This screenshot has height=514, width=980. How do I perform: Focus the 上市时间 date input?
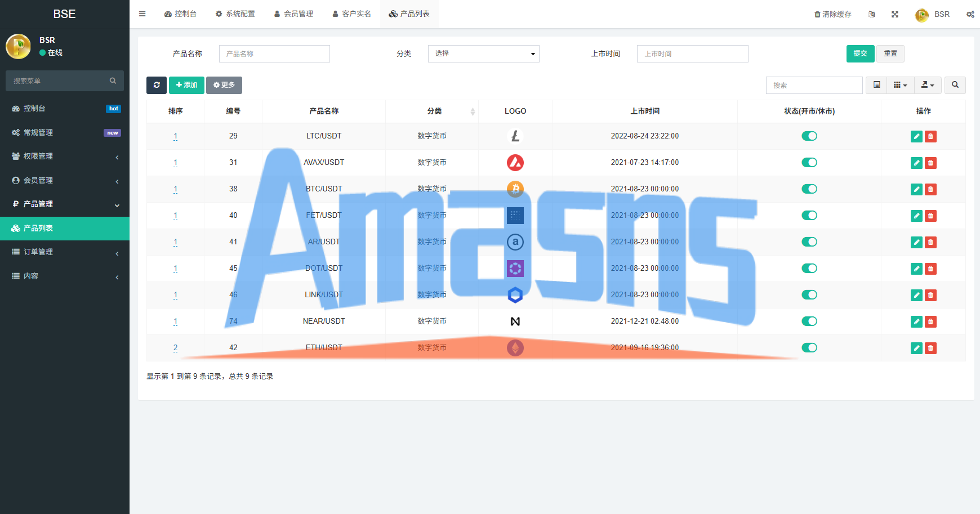coord(693,53)
